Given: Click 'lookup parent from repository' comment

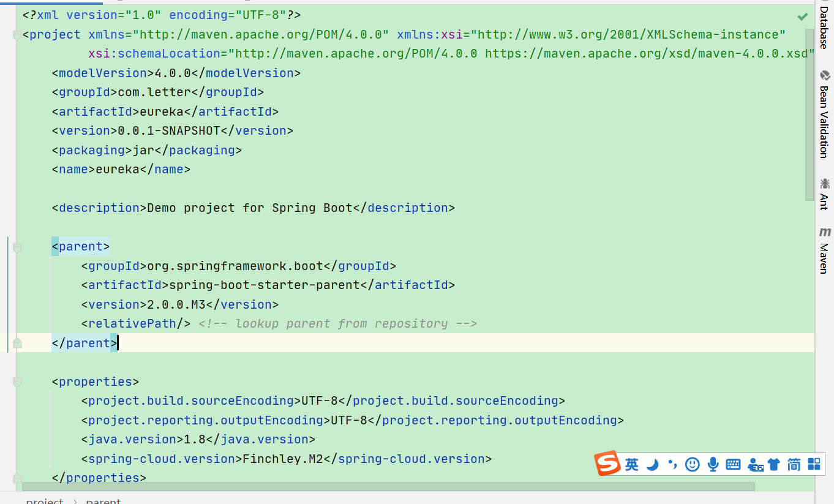Looking at the screenshot, I should click(338, 323).
